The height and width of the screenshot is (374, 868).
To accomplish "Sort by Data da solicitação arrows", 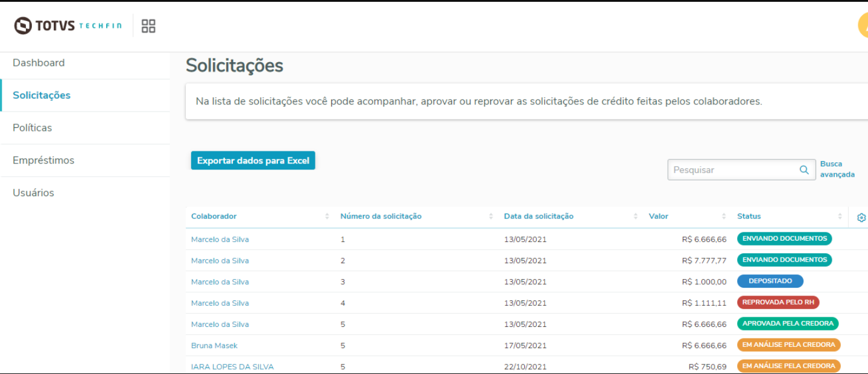I will point(636,217).
